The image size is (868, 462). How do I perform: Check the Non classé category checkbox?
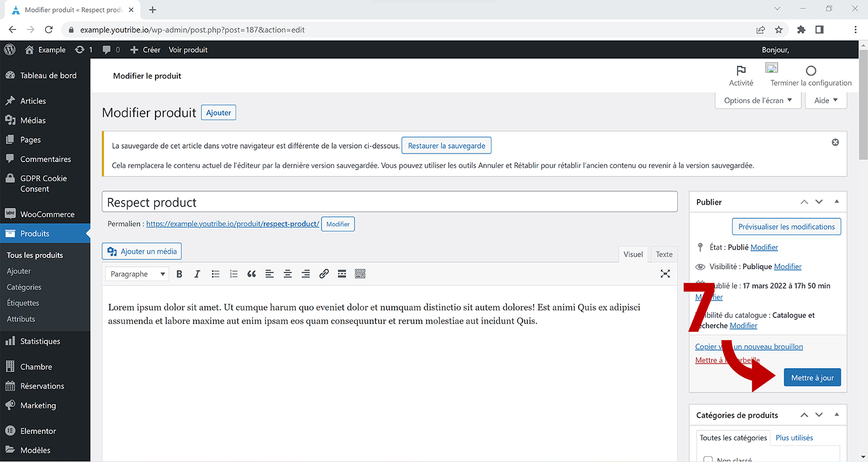[708, 459]
